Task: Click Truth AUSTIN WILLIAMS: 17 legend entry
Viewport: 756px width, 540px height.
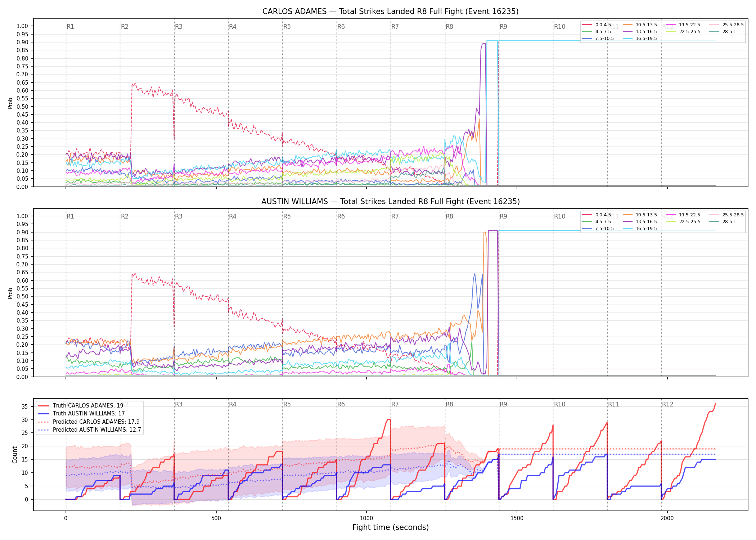Action: pyautogui.click(x=81, y=414)
